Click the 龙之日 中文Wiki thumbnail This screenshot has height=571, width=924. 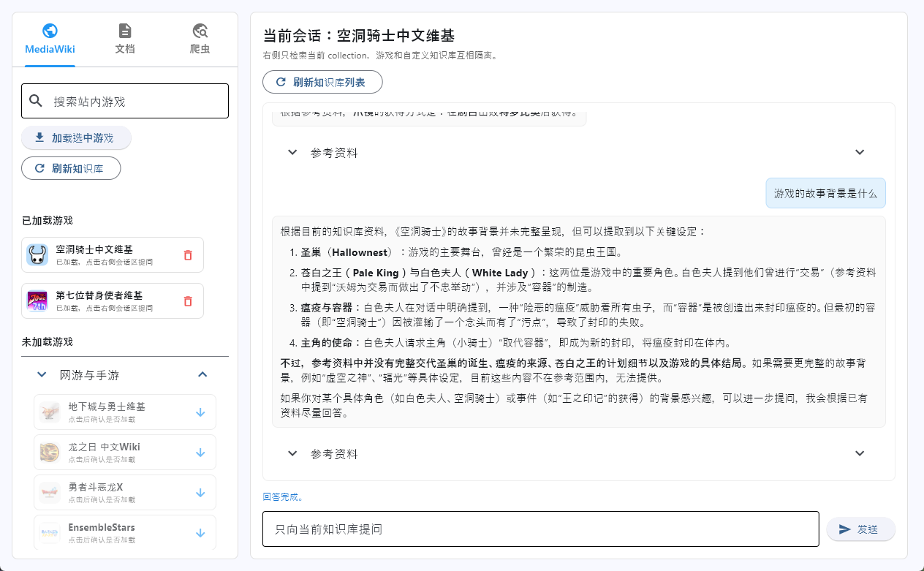click(x=50, y=453)
